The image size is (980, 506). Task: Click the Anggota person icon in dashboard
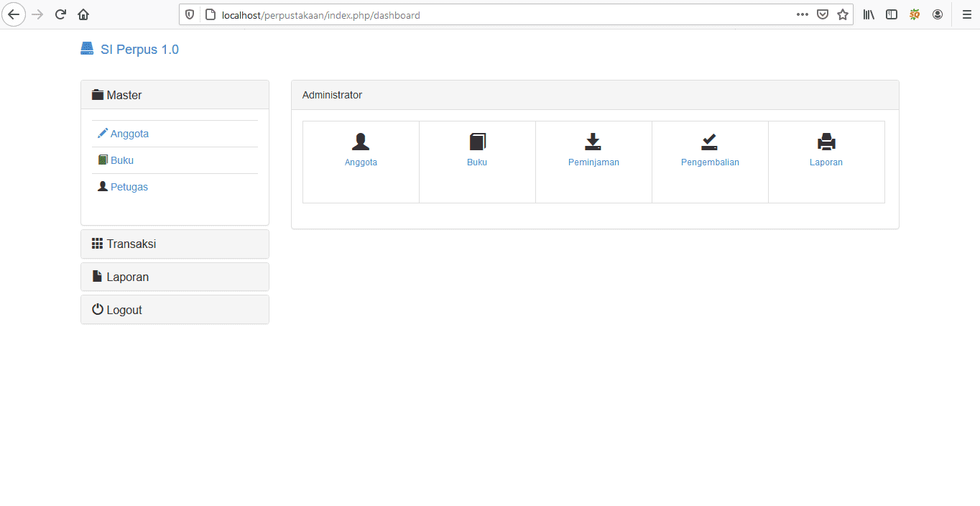point(361,142)
